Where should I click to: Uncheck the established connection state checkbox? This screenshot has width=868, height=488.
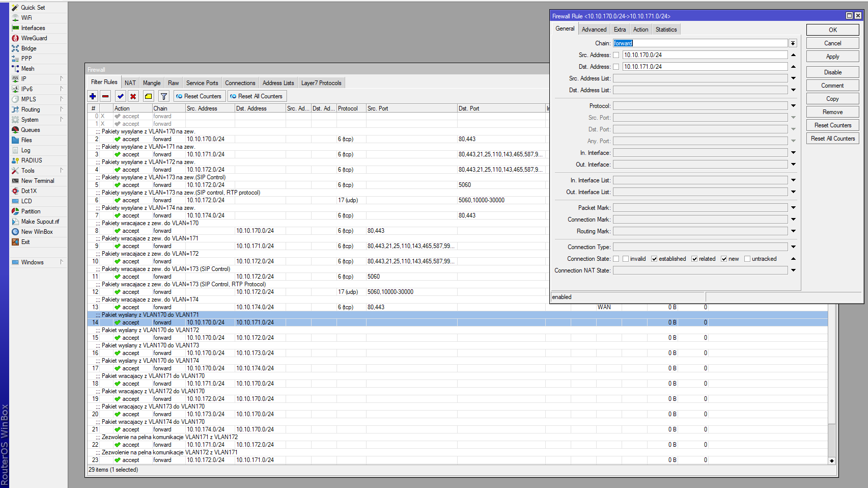(x=654, y=259)
